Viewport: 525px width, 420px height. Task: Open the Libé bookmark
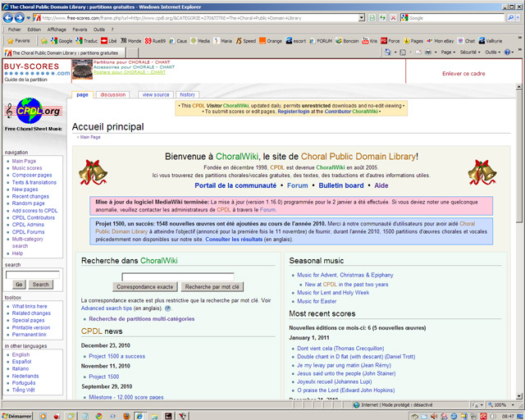tap(109, 41)
